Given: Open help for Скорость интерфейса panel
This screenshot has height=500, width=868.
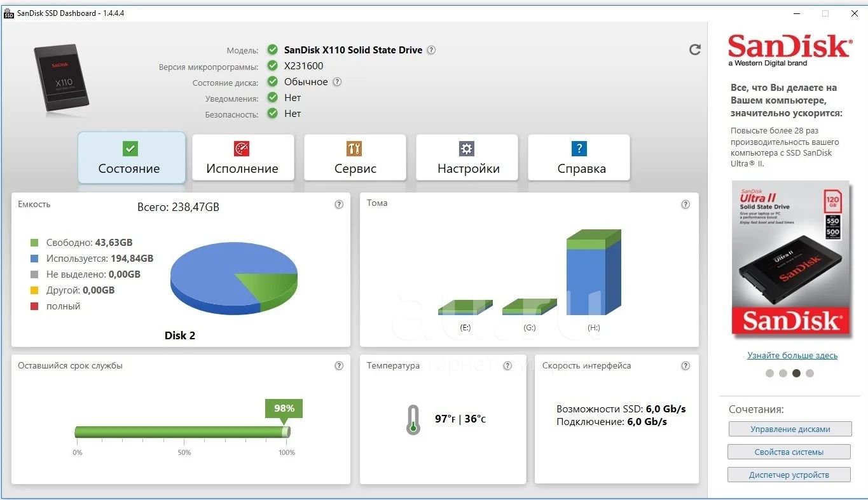Looking at the screenshot, I should [685, 366].
